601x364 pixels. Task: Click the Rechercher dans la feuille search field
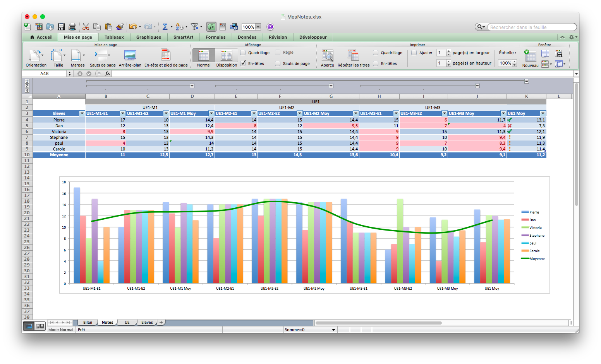tap(531, 27)
